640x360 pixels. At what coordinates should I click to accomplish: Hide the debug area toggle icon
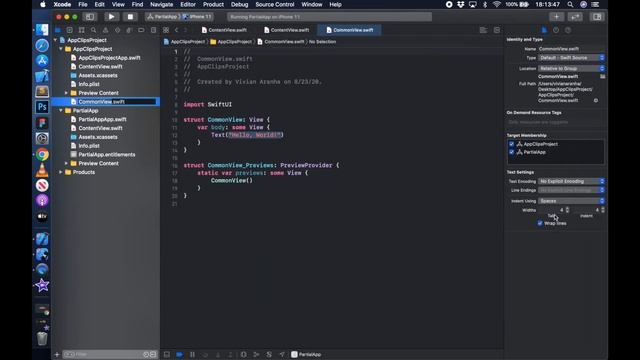167,354
